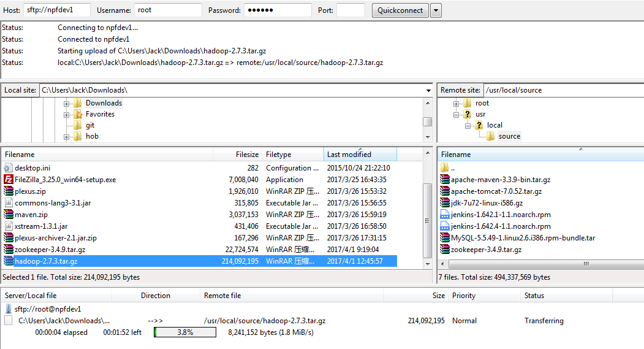Click the plexus.zip archive icon
This screenshot has height=349, width=644.
(x=8, y=191)
